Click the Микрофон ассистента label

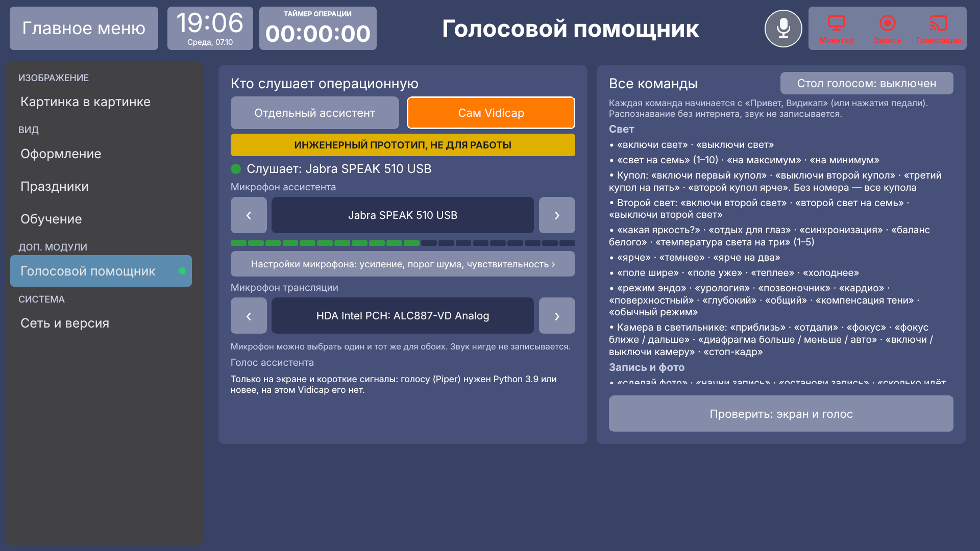click(x=283, y=187)
